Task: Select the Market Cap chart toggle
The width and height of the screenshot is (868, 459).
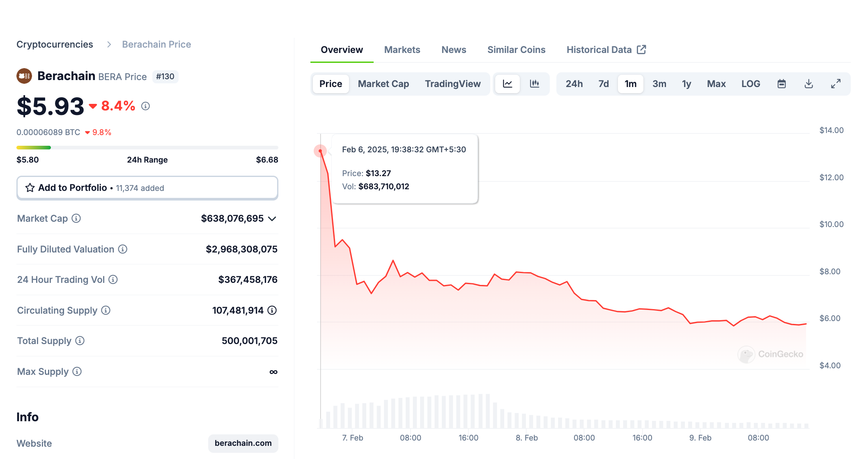Action: click(x=383, y=84)
